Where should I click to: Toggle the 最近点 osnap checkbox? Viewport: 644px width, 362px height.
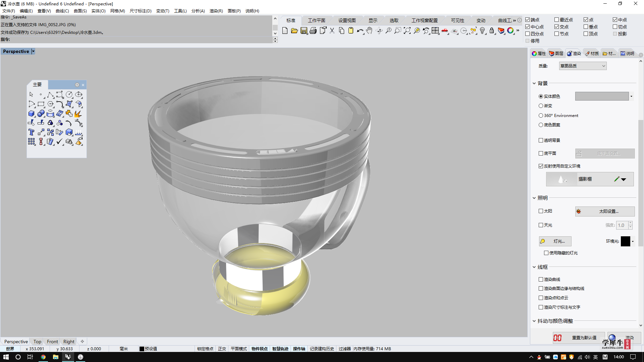click(557, 20)
